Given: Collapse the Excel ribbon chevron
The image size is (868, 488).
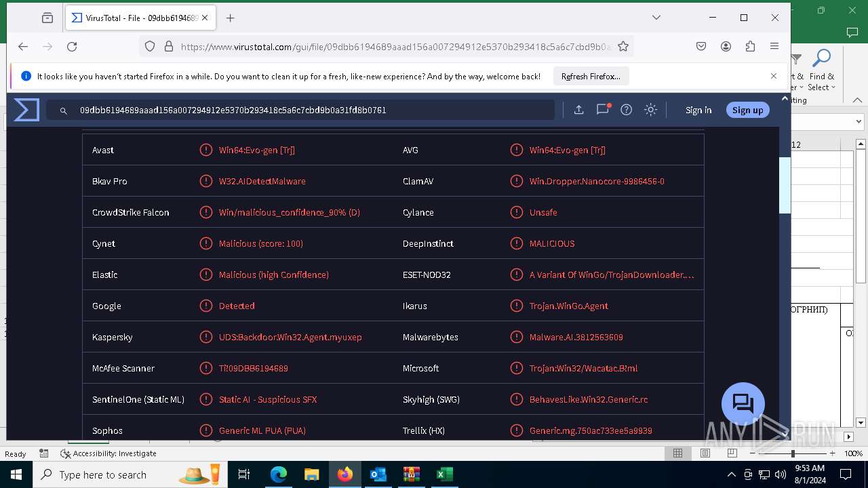Looking at the screenshot, I should point(858,100).
